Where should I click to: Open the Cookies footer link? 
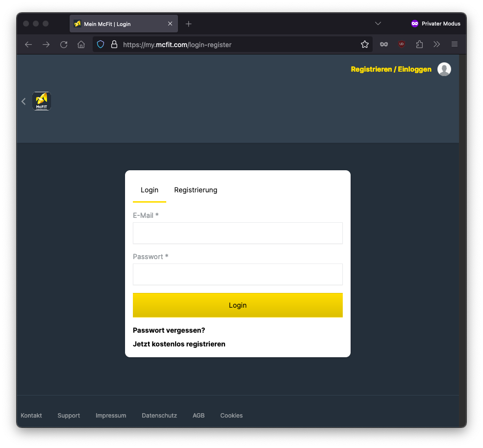coord(231,415)
